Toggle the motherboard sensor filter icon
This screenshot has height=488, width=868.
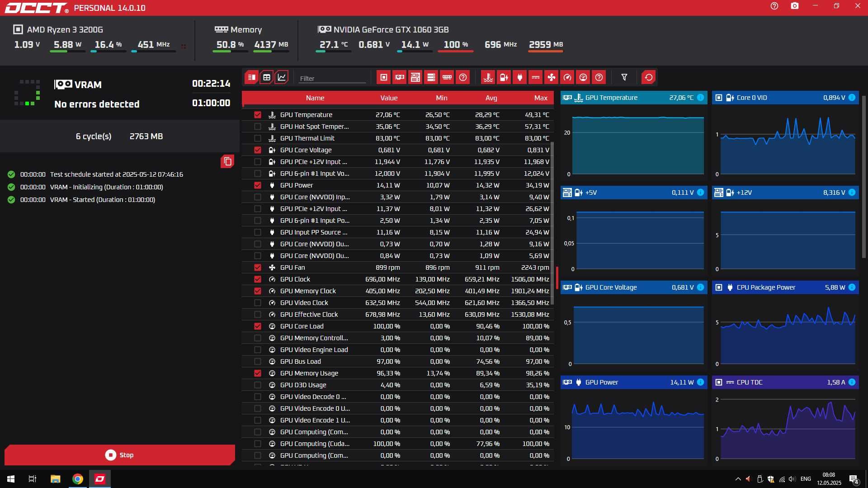415,77
